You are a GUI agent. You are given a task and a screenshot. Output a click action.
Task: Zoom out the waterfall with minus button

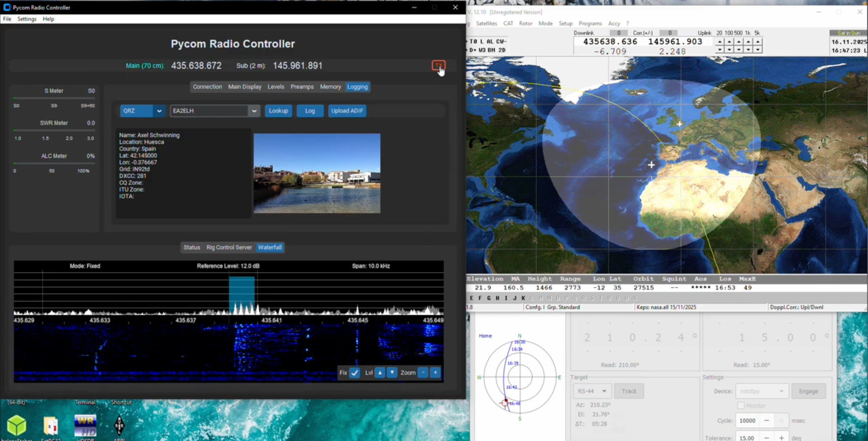click(x=423, y=373)
